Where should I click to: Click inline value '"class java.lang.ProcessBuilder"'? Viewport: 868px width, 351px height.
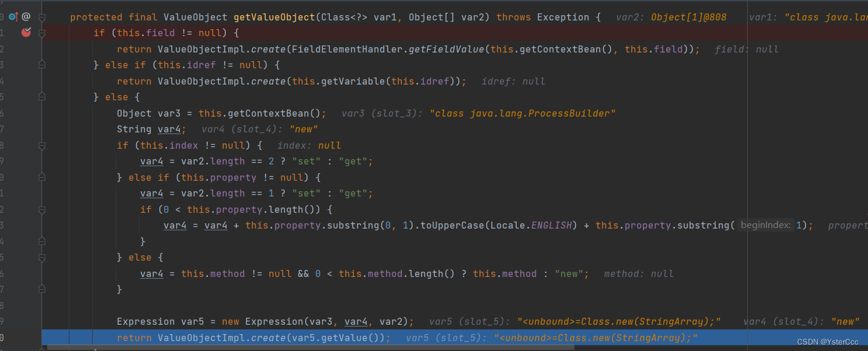coord(522,113)
